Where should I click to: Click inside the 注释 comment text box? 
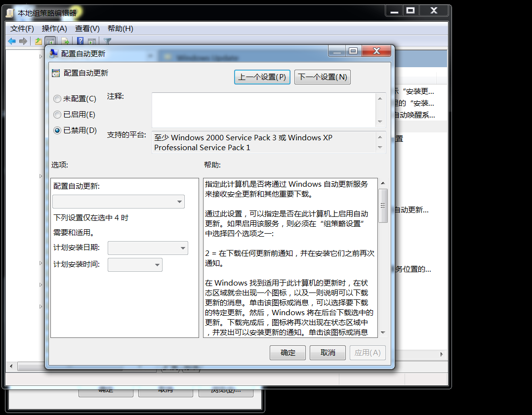[264, 110]
